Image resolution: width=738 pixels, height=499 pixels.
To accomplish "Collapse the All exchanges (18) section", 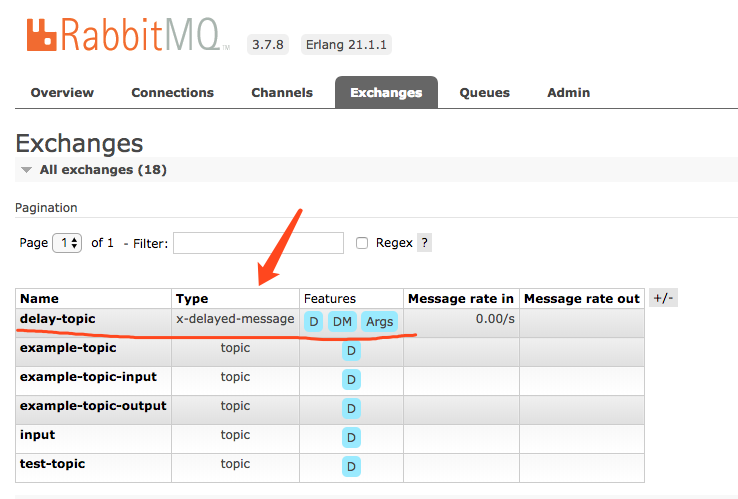I will click(103, 169).
